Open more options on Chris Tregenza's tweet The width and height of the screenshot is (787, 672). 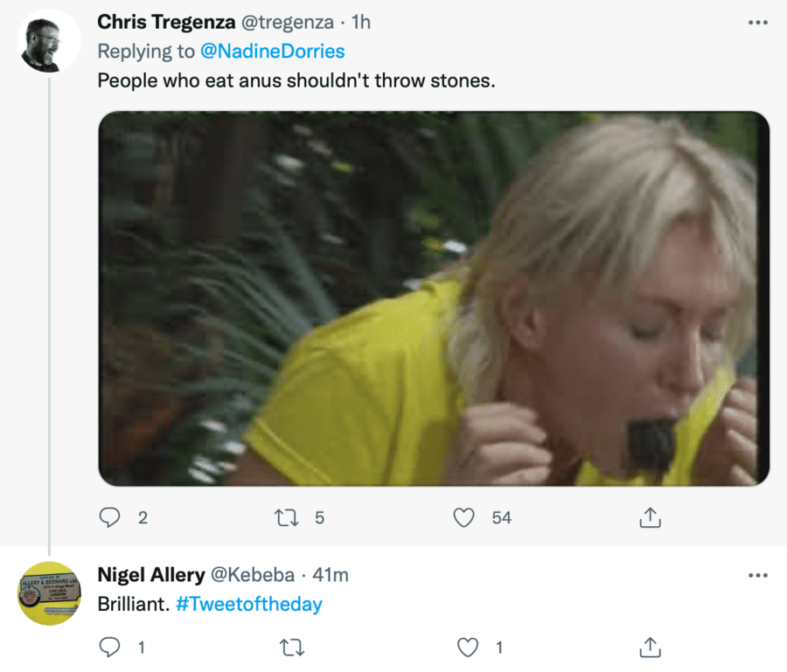click(758, 22)
